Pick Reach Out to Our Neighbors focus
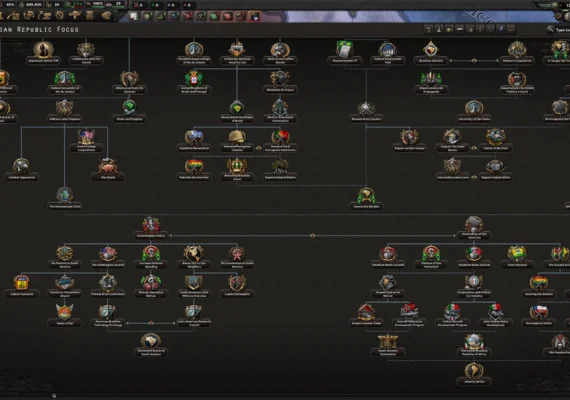The width and height of the screenshot is (570, 400). coord(194,257)
